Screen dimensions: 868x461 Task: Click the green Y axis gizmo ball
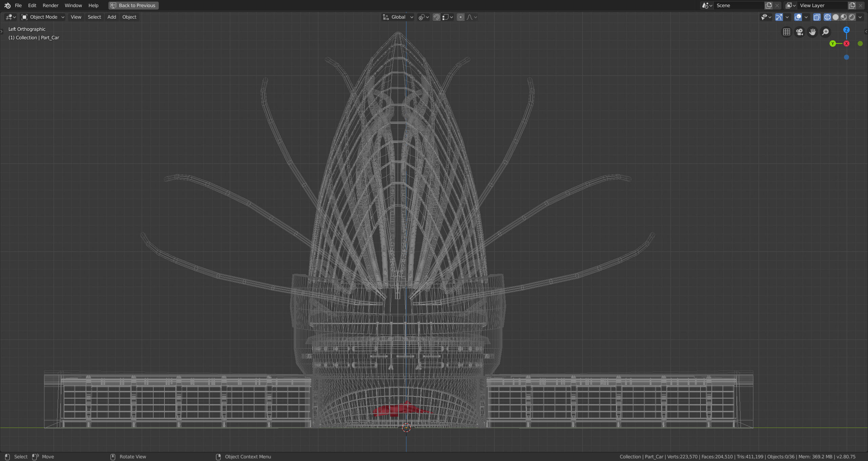point(832,43)
